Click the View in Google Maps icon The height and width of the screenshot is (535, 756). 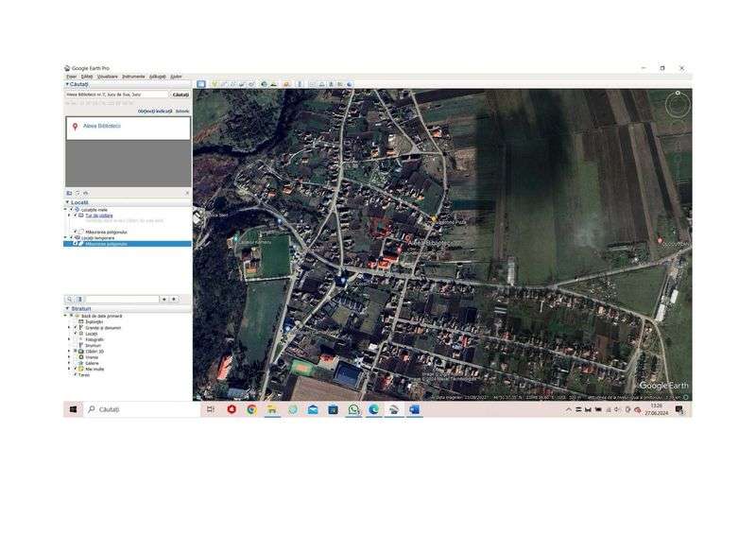tap(340, 84)
